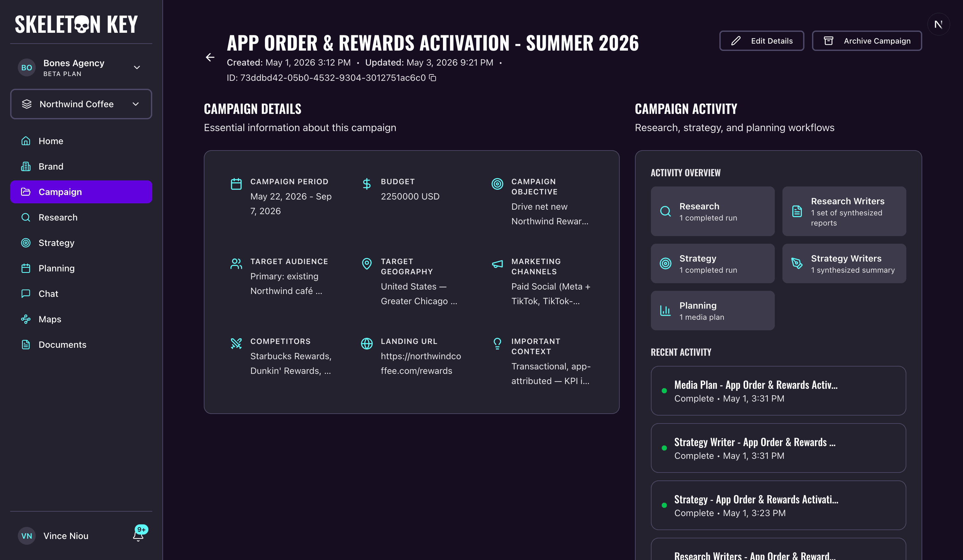Click campaign period dates May 22, 2026
963x560 pixels.
click(x=291, y=204)
